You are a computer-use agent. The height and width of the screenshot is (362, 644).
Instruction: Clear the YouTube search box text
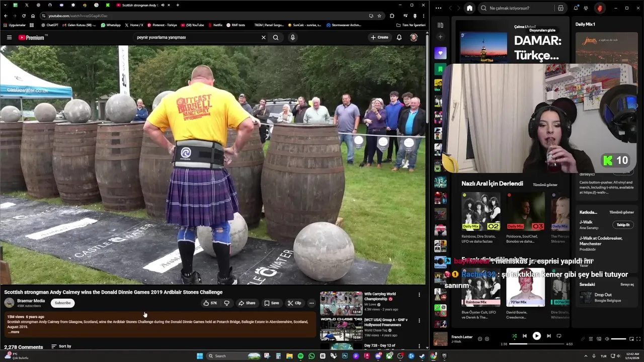pos(263,37)
